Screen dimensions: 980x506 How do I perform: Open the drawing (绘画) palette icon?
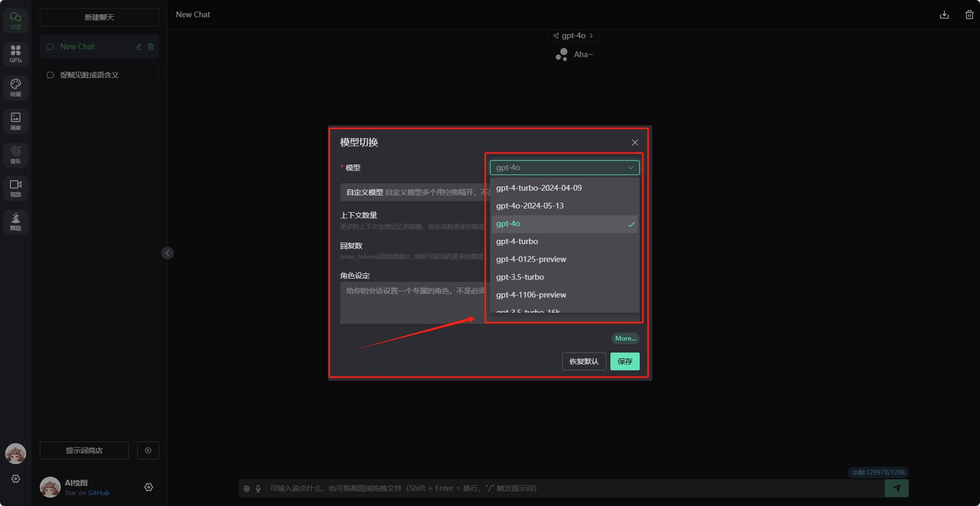pyautogui.click(x=16, y=87)
